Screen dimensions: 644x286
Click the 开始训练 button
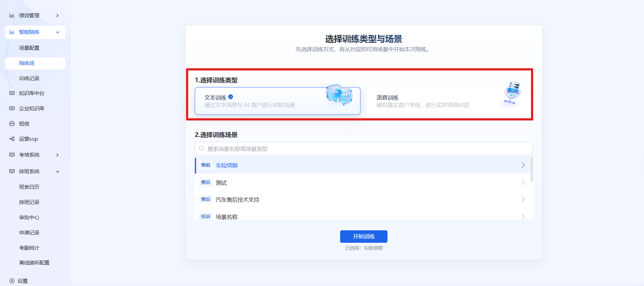pyautogui.click(x=364, y=237)
